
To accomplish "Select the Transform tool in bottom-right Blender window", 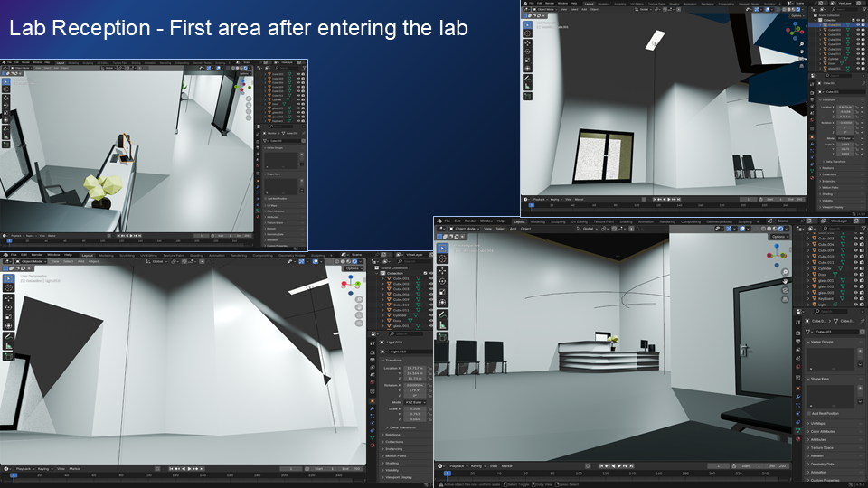I will click(442, 302).
